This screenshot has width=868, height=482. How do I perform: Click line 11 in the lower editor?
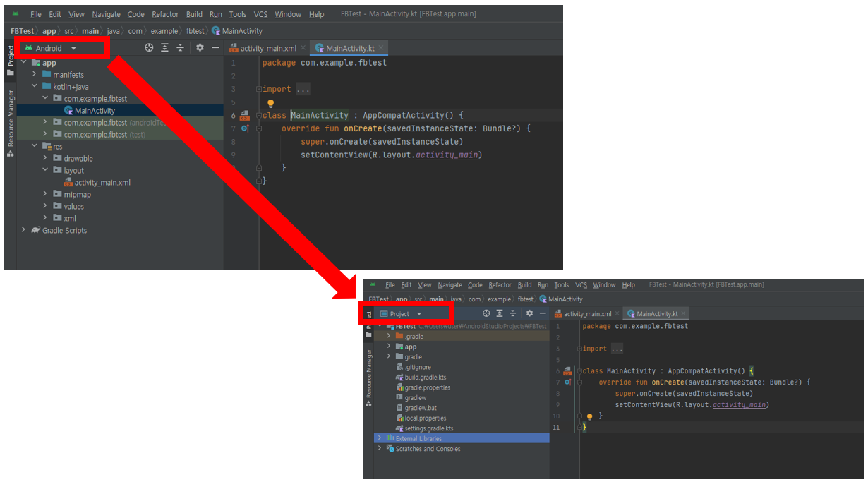point(706,428)
